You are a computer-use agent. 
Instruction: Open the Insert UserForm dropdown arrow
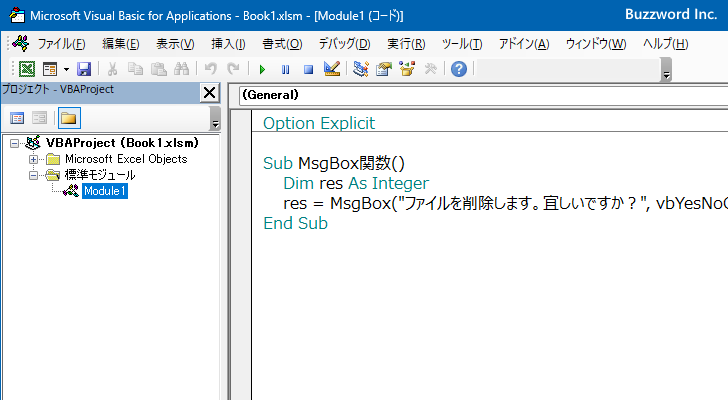[66, 69]
